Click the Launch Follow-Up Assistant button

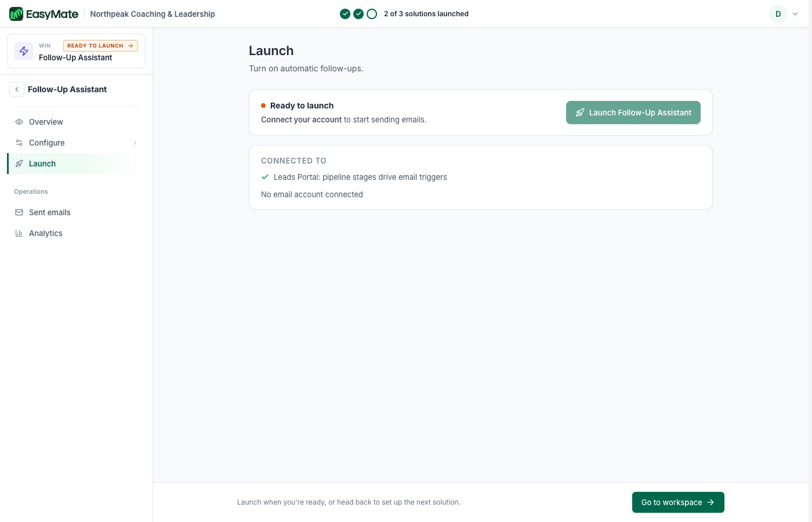pos(633,113)
